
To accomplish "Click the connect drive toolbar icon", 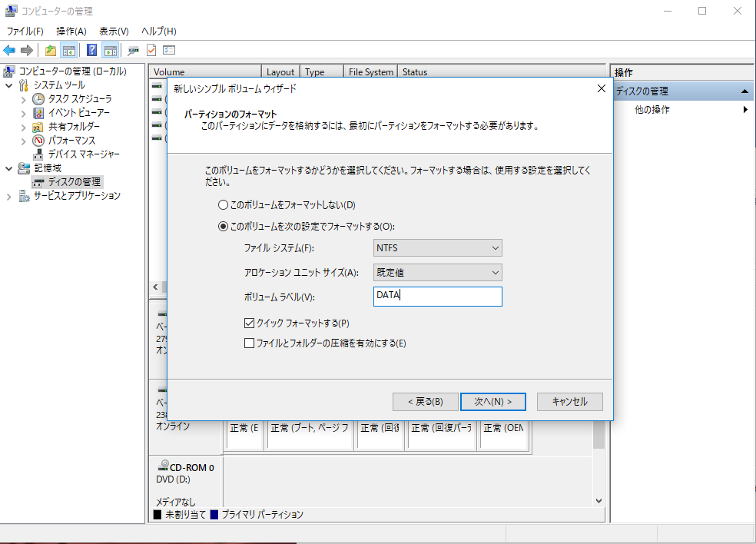I will [x=133, y=50].
